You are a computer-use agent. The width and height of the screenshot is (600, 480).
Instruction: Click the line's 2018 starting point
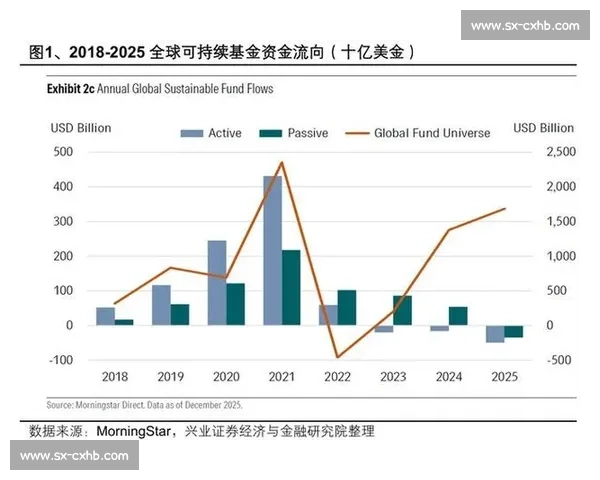tap(115, 304)
